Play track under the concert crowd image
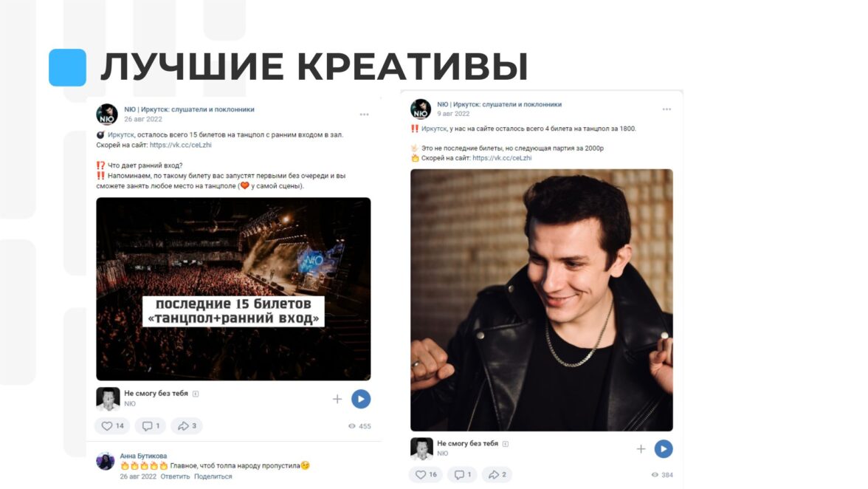The width and height of the screenshot is (868, 489). pyautogui.click(x=361, y=399)
